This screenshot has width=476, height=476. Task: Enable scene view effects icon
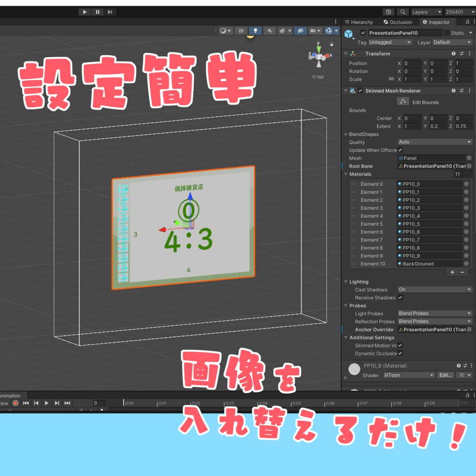coord(283,30)
